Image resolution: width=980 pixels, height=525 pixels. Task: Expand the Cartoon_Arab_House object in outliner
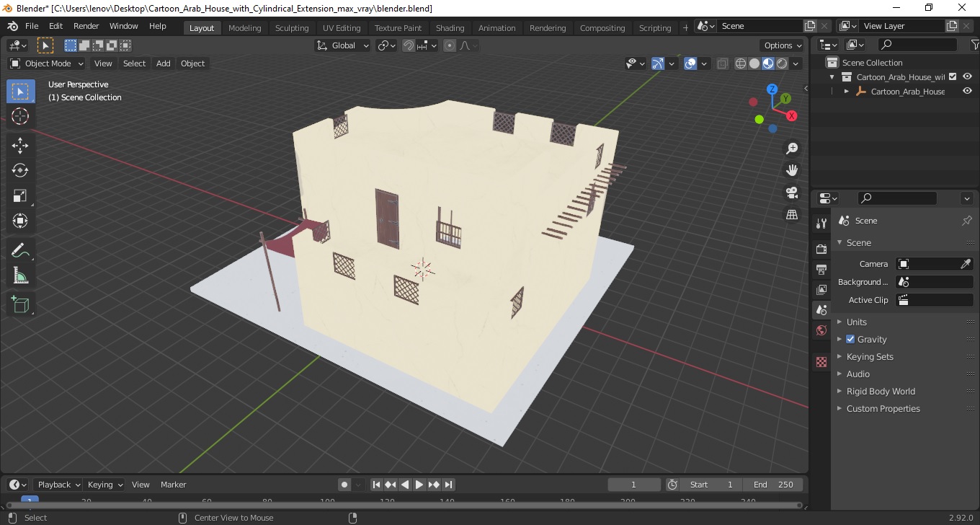pyautogui.click(x=847, y=92)
